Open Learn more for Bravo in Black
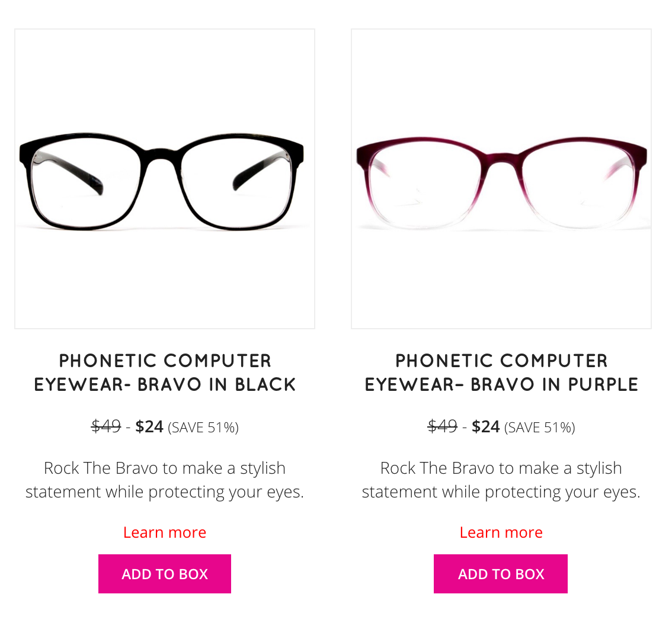 pyautogui.click(x=165, y=532)
